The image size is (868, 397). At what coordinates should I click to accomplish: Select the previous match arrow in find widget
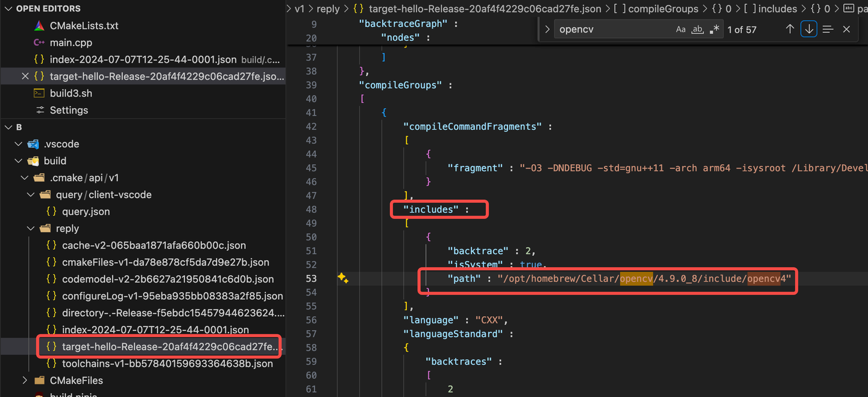pyautogui.click(x=790, y=28)
